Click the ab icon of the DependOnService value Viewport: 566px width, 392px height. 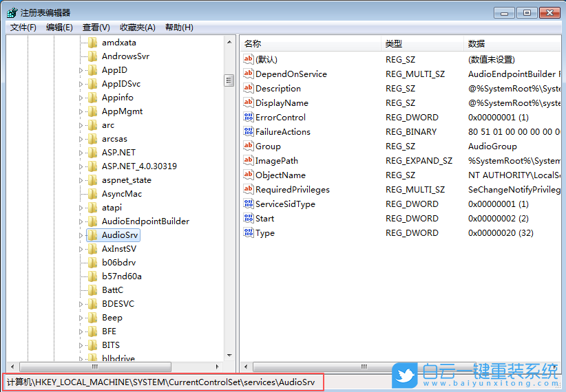tap(249, 74)
